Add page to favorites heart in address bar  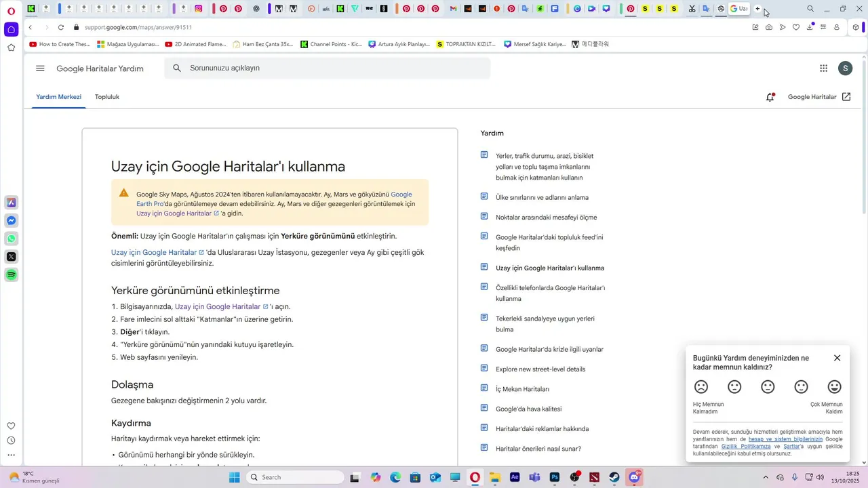[x=796, y=27]
